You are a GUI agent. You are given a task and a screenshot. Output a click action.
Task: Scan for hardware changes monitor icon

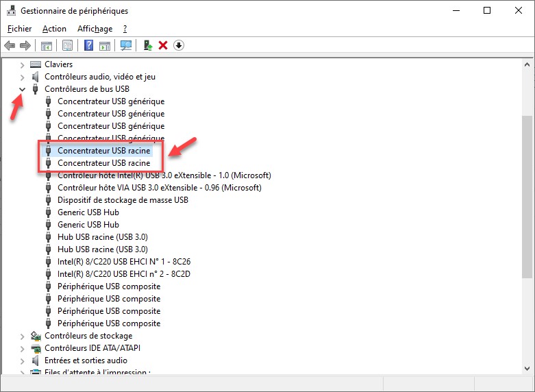pos(126,45)
